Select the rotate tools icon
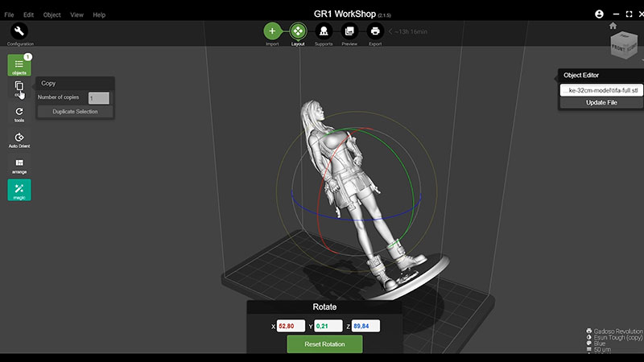 pos(19,112)
